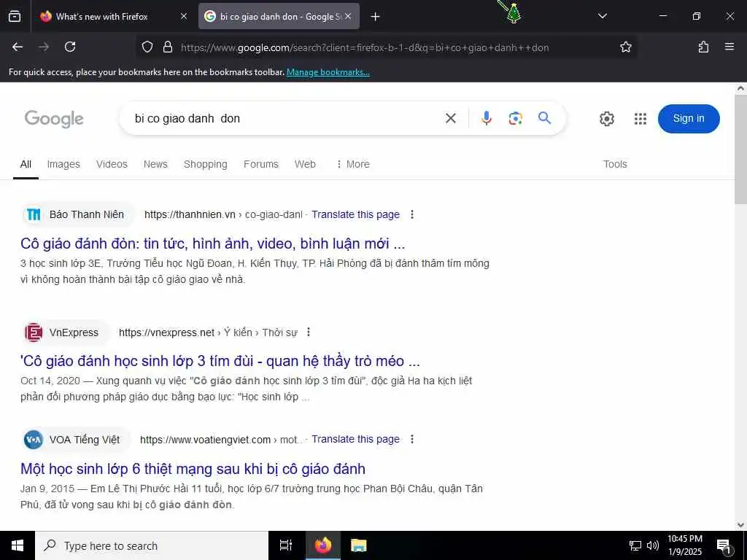Select the bi co giao danh don tab
Viewport: 747px width, 560px height.
click(279, 17)
